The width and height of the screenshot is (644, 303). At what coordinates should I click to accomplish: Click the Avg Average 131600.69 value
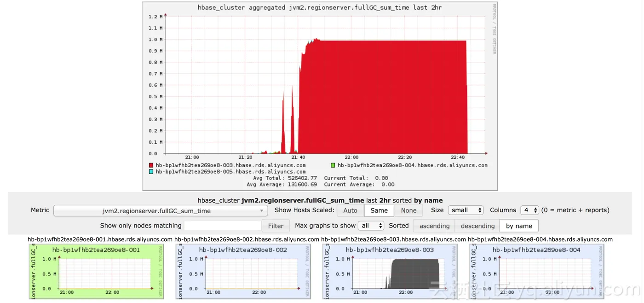coord(303,184)
